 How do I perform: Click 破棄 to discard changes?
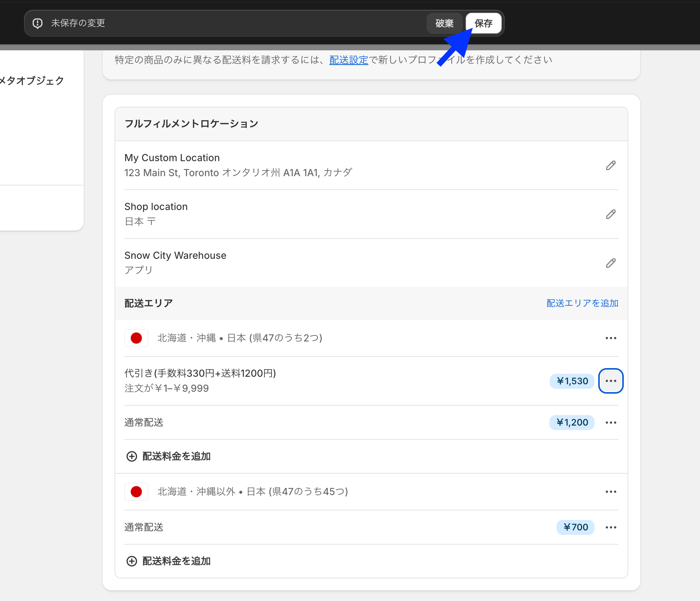[444, 23]
